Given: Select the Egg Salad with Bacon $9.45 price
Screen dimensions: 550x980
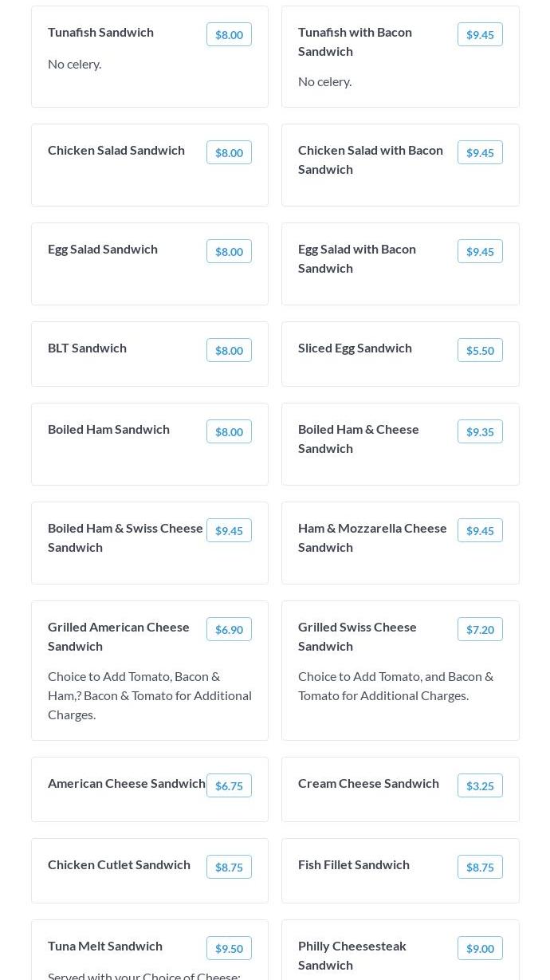Looking at the screenshot, I should tap(480, 251).
